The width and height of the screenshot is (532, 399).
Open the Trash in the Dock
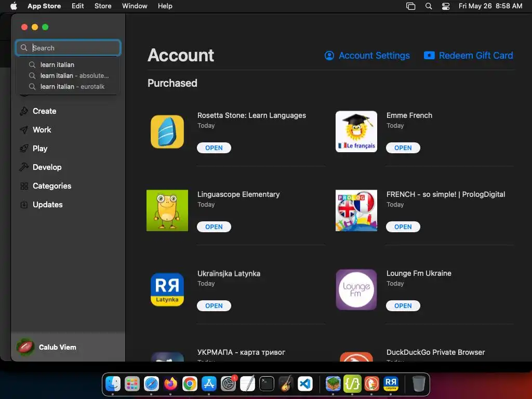coord(419,384)
